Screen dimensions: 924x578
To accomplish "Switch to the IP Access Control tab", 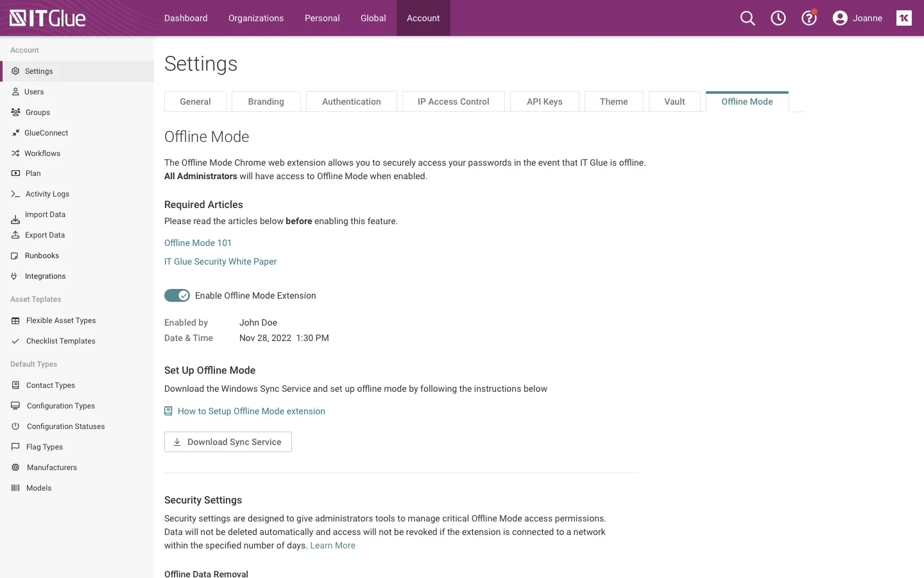I will point(453,101).
